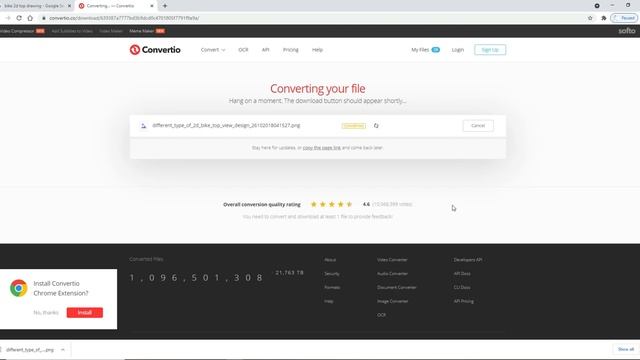Open the Developers API footer link
This screenshot has height=360, width=640.
point(468,260)
